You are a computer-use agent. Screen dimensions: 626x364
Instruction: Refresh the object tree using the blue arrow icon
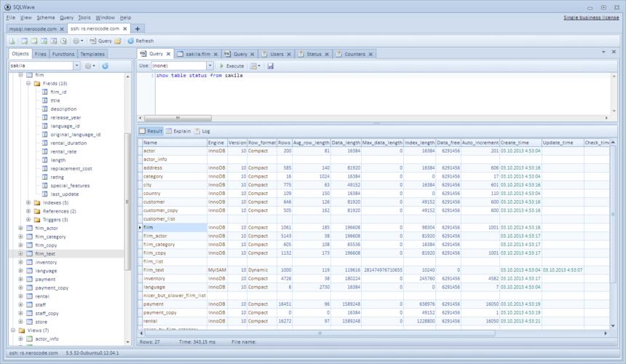(x=106, y=66)
